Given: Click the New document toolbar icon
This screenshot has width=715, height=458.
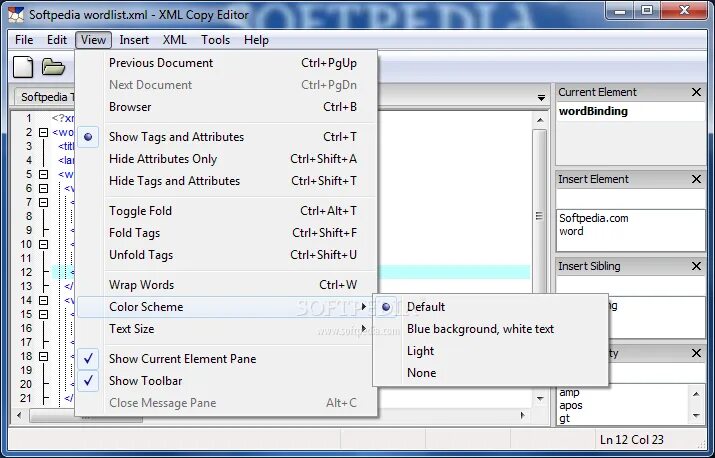Looking at the screenshot, I should click(23, 67).
